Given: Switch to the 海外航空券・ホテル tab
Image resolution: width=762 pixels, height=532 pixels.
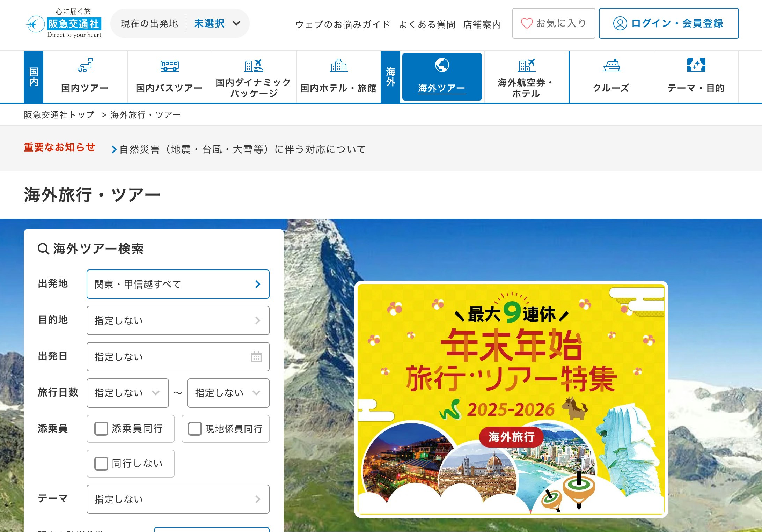Looking at the screenshot, I should click(526, 77).
